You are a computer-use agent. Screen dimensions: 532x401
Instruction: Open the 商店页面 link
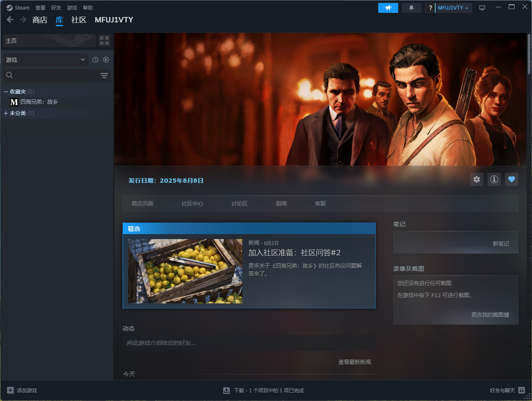(142, 203)
